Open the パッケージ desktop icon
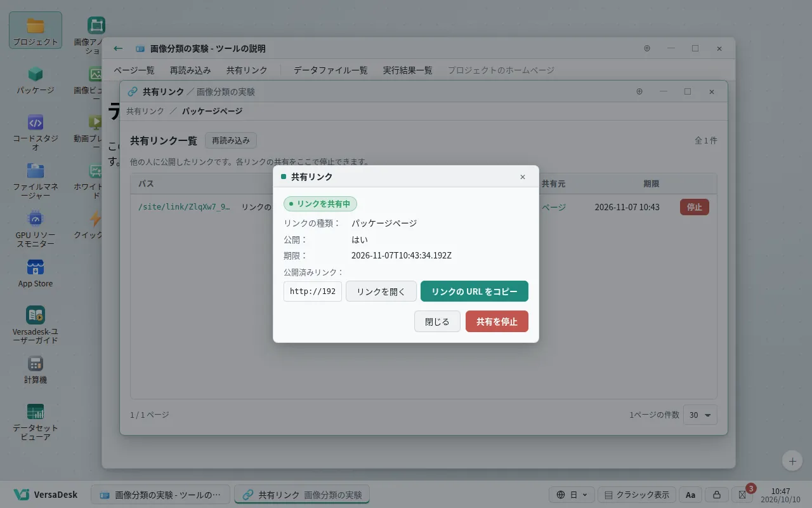 (x=36, y=79)
